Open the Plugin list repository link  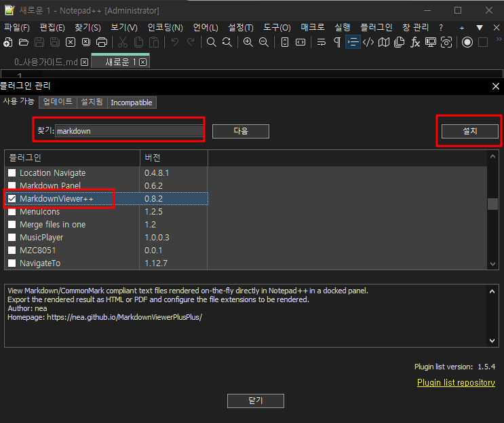tap(456, 382)
